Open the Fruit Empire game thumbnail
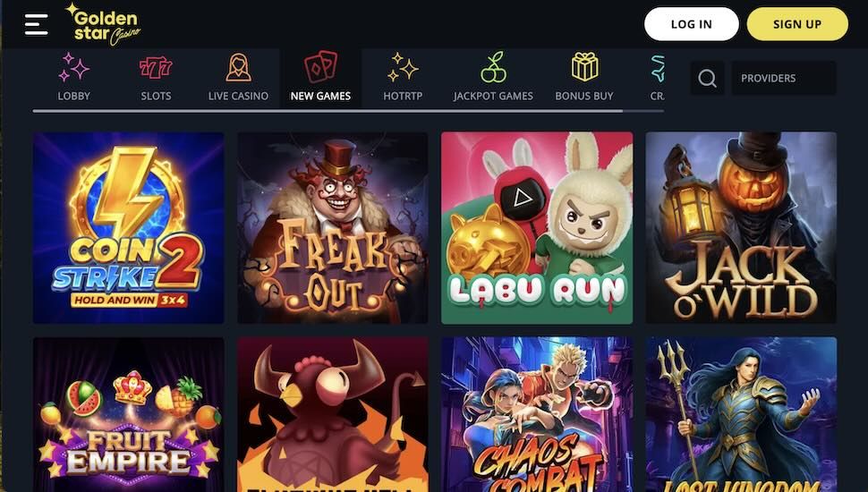Viewport: 868px width, 492px height. pos(129,414)
